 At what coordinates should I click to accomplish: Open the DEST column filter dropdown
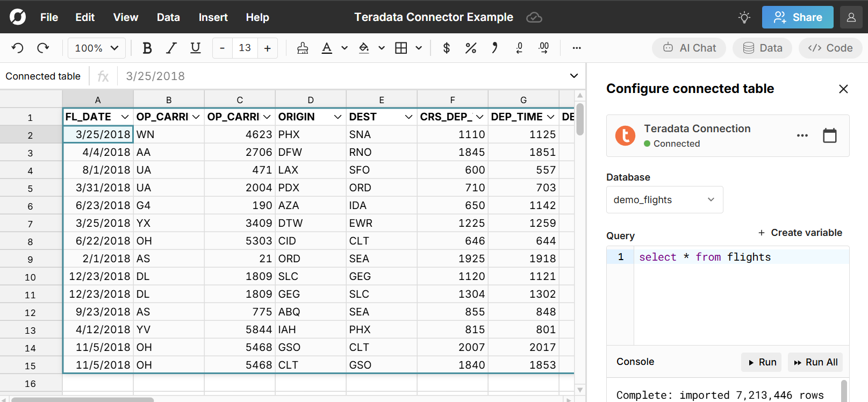[408, 117]
